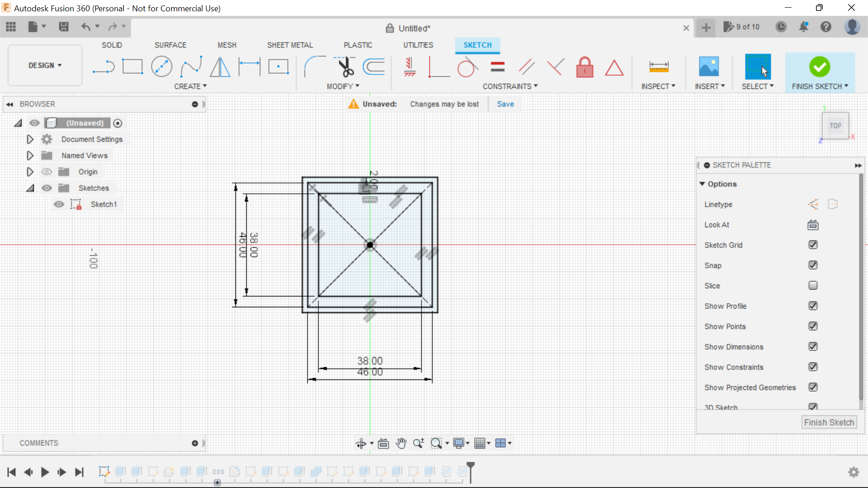Click the green Finish Sketch checkmark
Screen dimensions: 868x488
820,67
